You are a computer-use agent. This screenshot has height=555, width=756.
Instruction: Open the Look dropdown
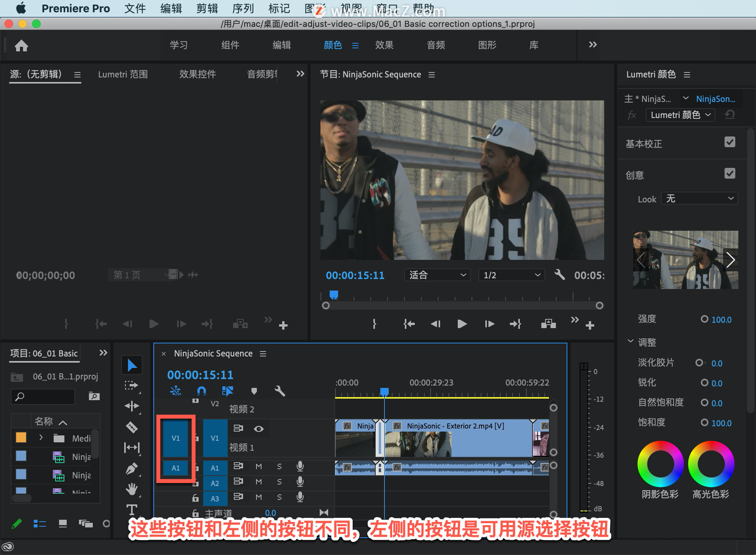pyautogui.click(x=699, y=199)
